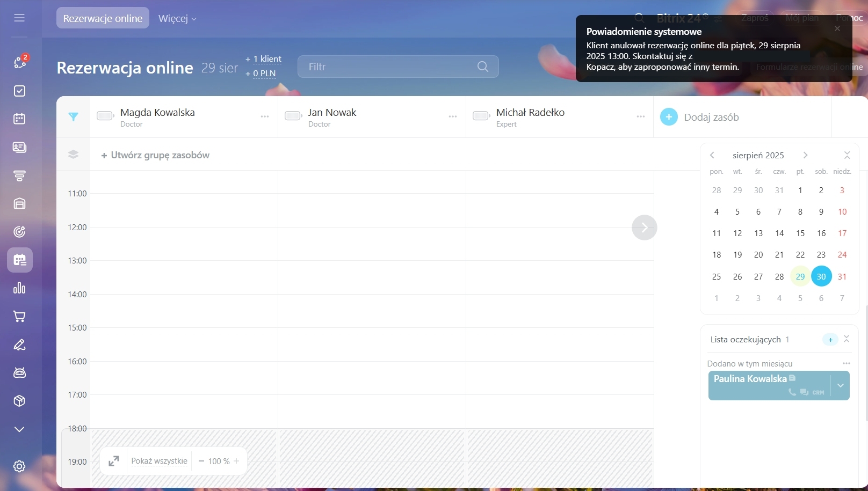868x491 pixels.
Task: Open the analytics bar chart sidebar icon
Action: (19, 288)
